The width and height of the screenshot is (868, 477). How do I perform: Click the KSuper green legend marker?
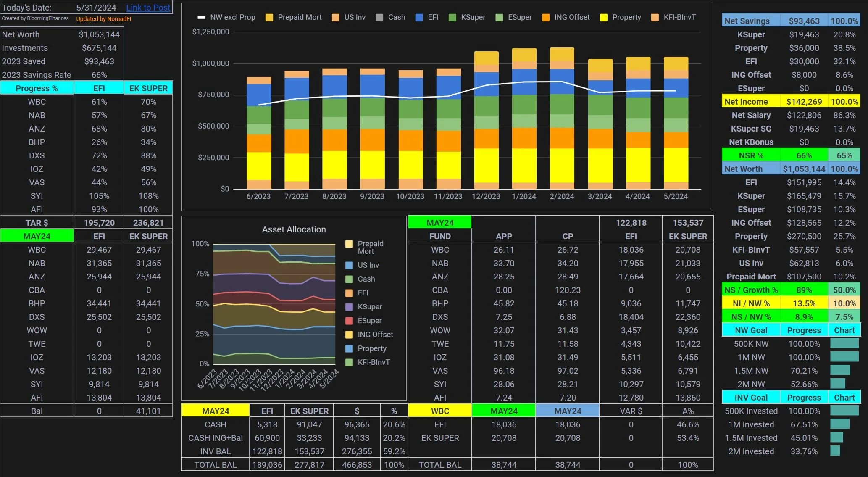click(x=452, y=17)
